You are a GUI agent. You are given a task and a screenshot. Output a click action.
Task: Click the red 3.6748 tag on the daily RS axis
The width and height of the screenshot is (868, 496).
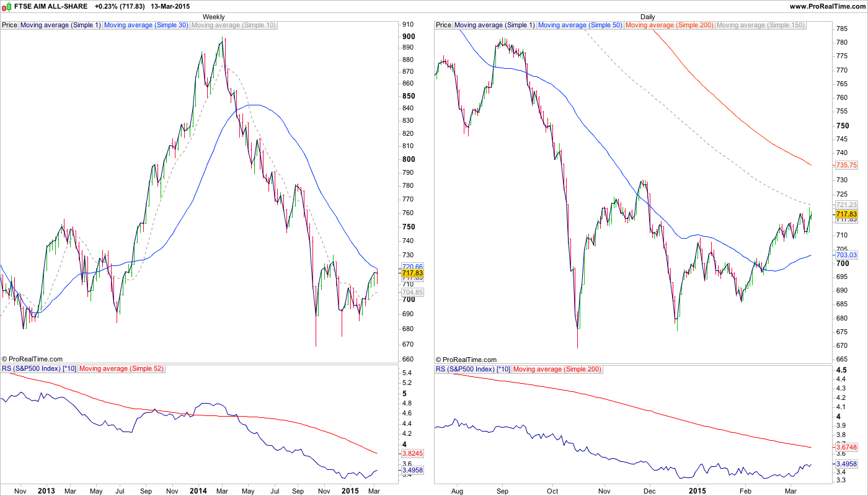pos(847,447)
